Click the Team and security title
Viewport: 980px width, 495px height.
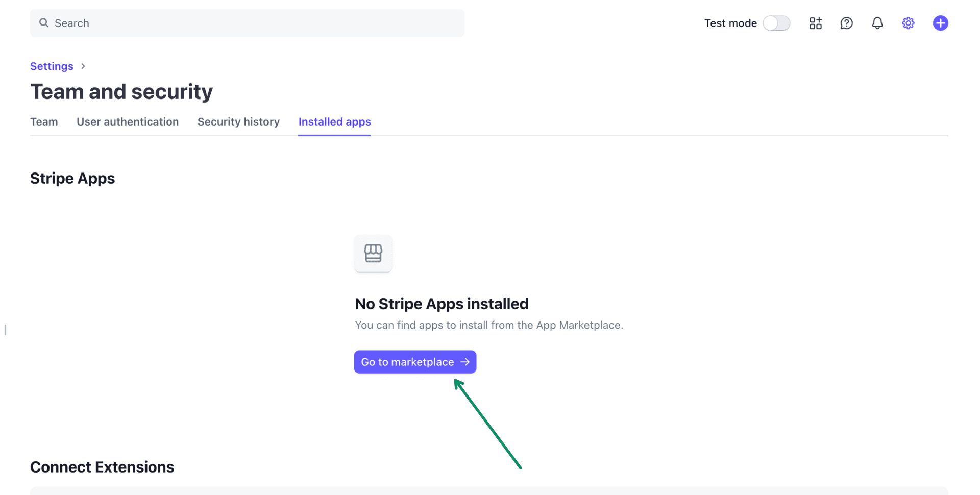[x=121, y=92]
